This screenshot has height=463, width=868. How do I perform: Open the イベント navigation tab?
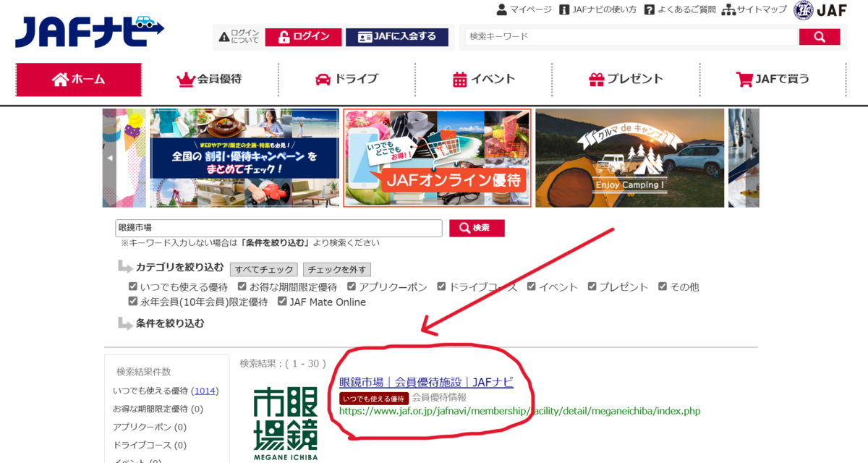(483, 80)
